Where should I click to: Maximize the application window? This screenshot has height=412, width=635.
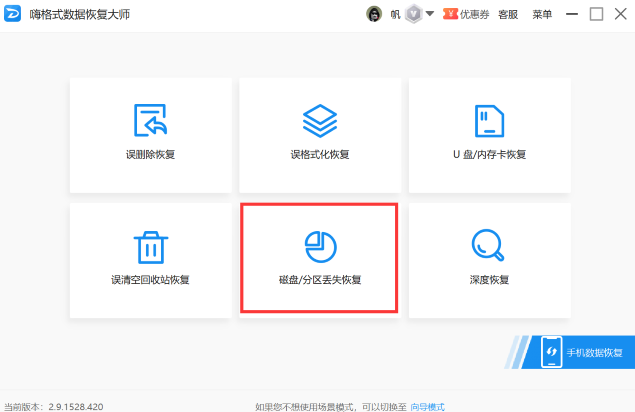coord(596,14)
